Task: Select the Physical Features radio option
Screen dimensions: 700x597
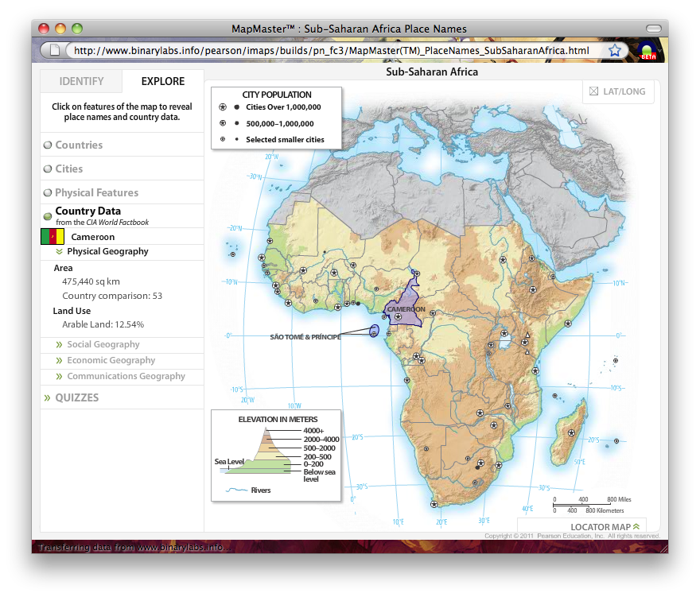Action: click(x=48, y=192)
